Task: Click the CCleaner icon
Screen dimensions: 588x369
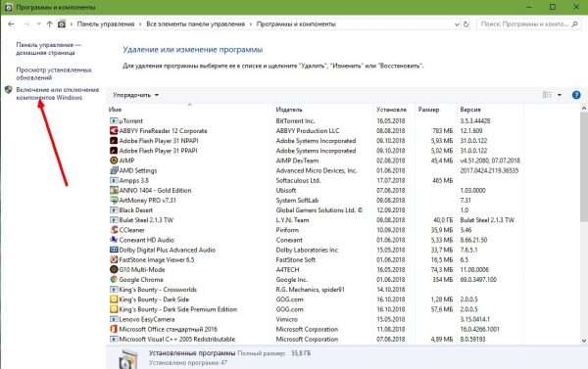Action: pyautogui.click(x=114, y=230)
